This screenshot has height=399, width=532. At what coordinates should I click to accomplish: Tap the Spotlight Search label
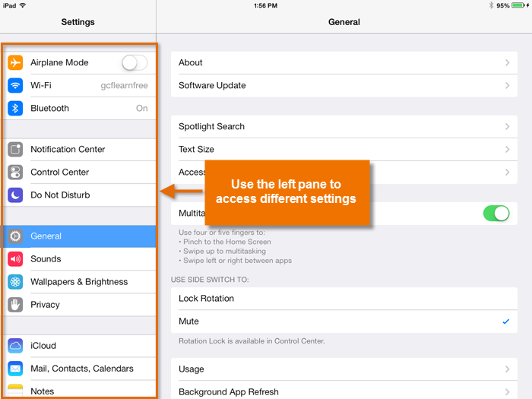tap(211, 127)
